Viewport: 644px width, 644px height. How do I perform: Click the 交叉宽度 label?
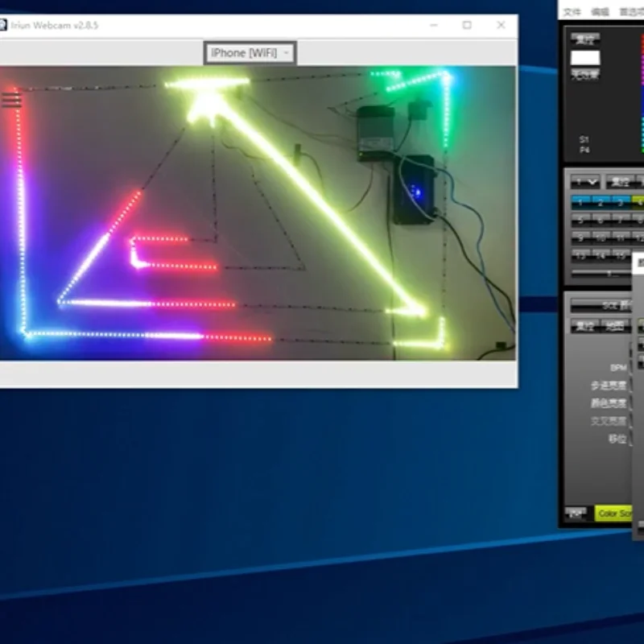coord(609,421)
